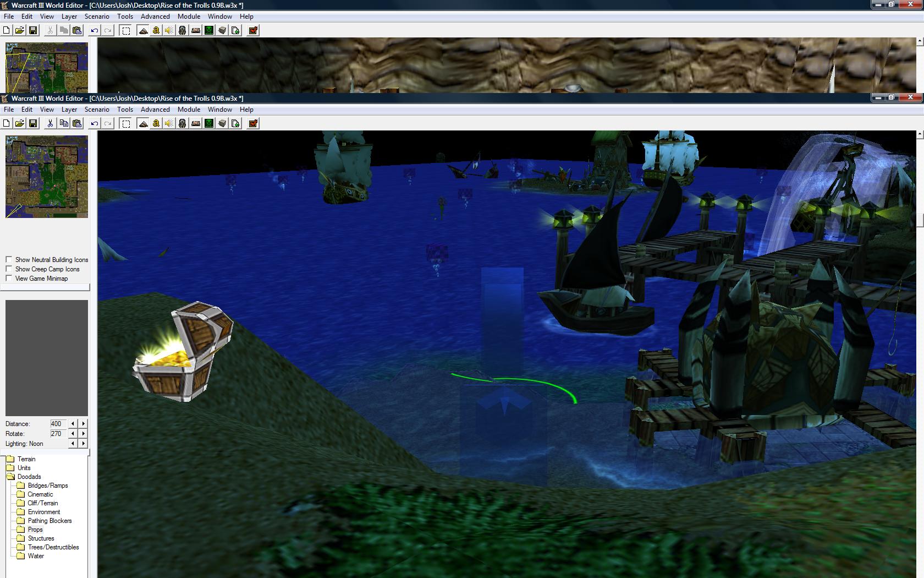Save map with floppy icon in front window
Image resolution: width=924 pixels, height=578 pixels.
point(32,123)
